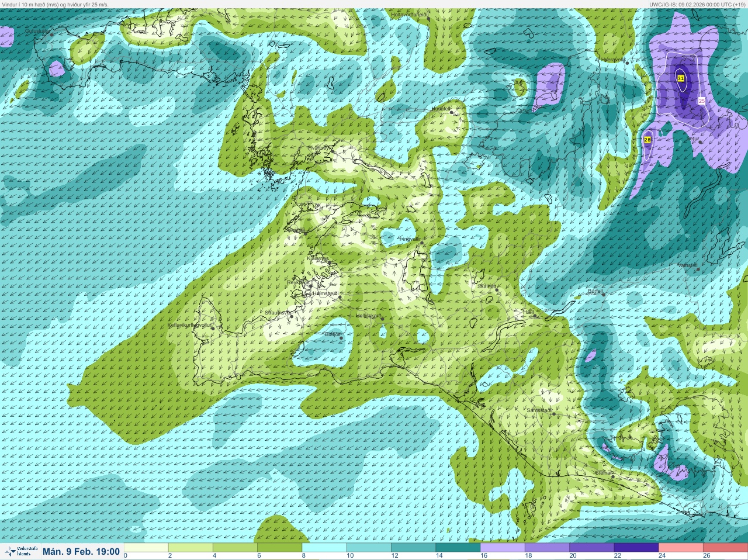This screenshot has height=560, width=748.
Task: Click the Veðurstofa Íslands logo
Action: point(20,551)
